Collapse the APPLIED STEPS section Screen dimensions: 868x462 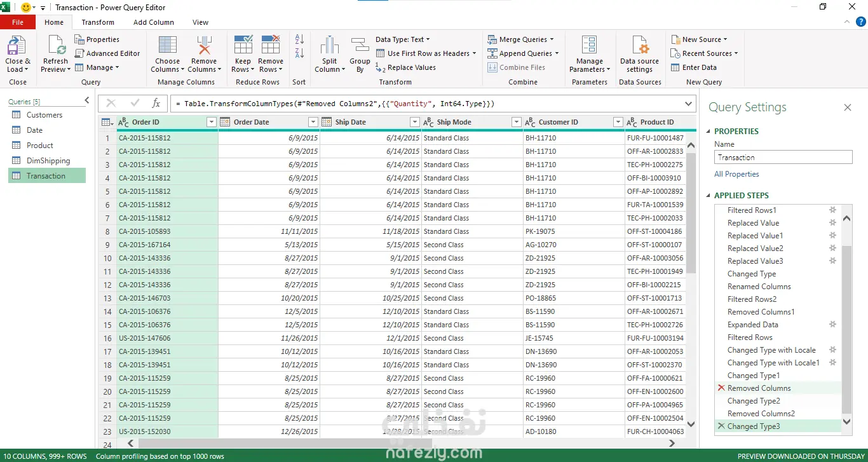click(709, 196)
